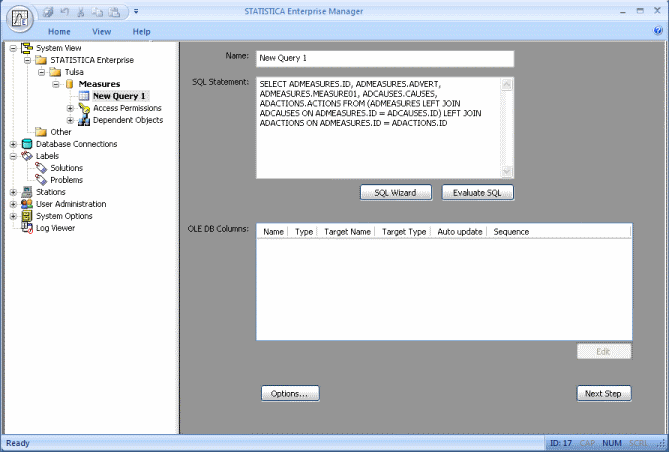Click into the Name input field
The width and height of the screenshot is (669, 452).
[385, 59]
